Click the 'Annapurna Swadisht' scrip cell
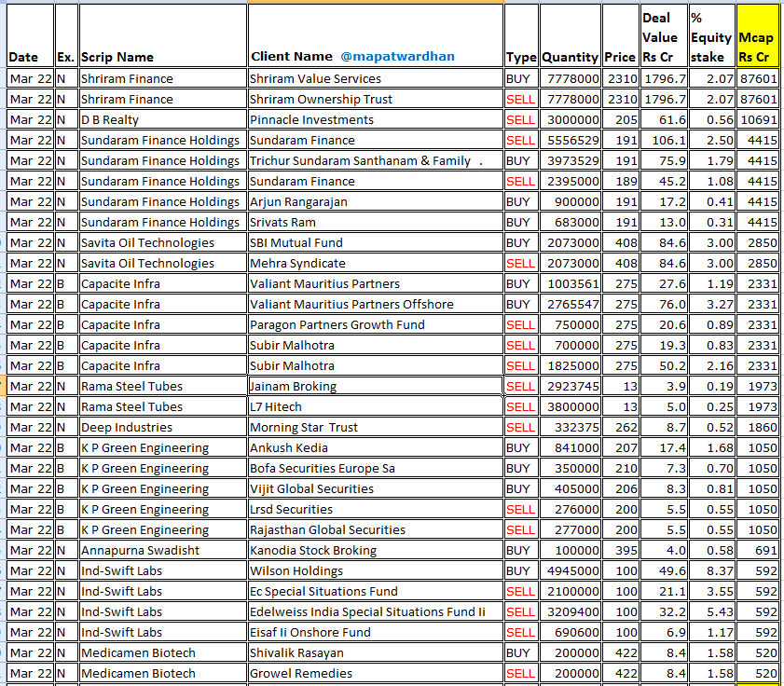Screen dimensions: 784x686 click(x=163, y=550)
